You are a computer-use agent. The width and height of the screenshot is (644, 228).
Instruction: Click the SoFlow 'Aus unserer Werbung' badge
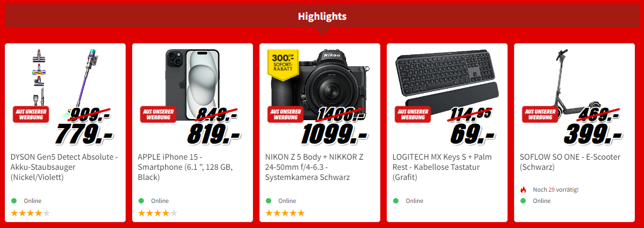point(540,114)
